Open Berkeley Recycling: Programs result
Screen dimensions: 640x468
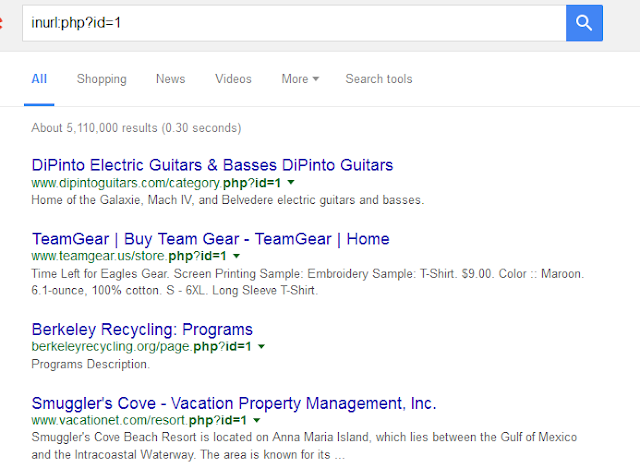coord(142,329)
